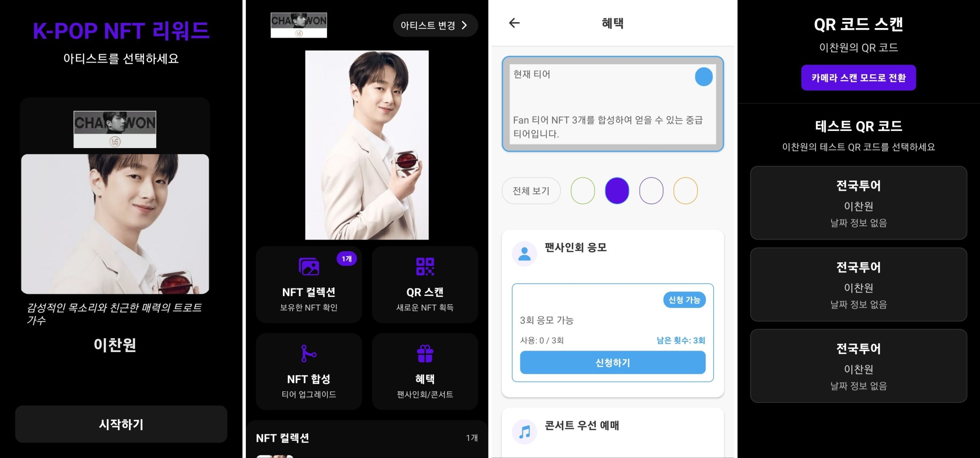Viewport: 980px width, 458px height.
Task: Expand the 콘서트 우선 예매 card
Action: click(612, 432)
